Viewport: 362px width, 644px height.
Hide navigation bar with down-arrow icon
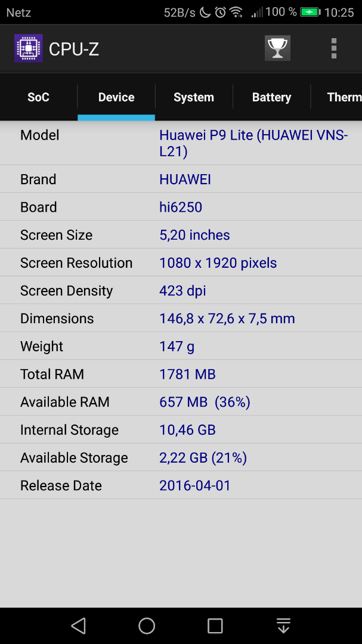(283, 626)
